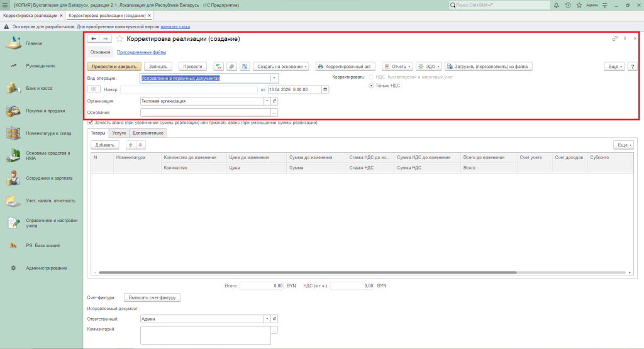The image size is (644, 349).
Task: Expand the Вид операции dropdown
Action: [x=274, y=78]
